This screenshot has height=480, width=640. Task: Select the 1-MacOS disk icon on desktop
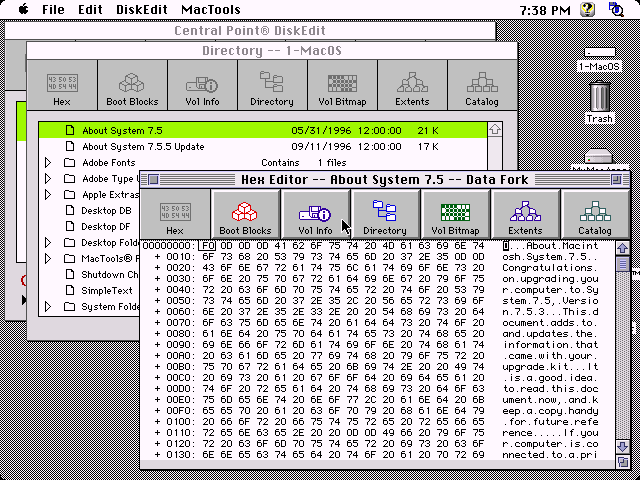tap(600, 60)
